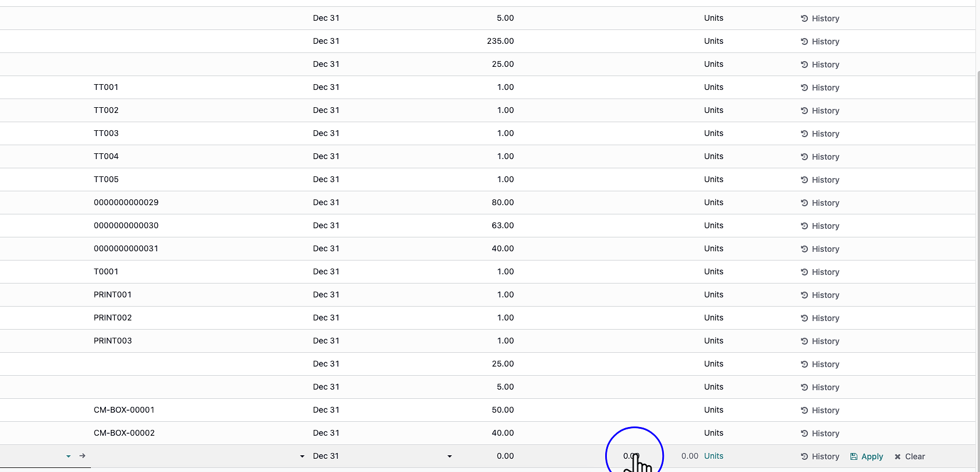Screen dimensions: 980x472
Task: Open dropdown arrow after Dec 31 field
Action: [450, 456]
